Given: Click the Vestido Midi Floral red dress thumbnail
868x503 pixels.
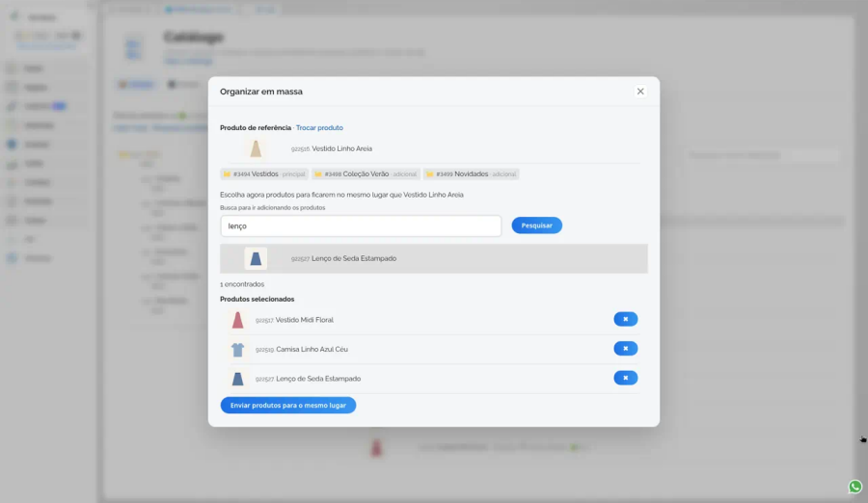Looking at the screenshot, I should 237,320.
